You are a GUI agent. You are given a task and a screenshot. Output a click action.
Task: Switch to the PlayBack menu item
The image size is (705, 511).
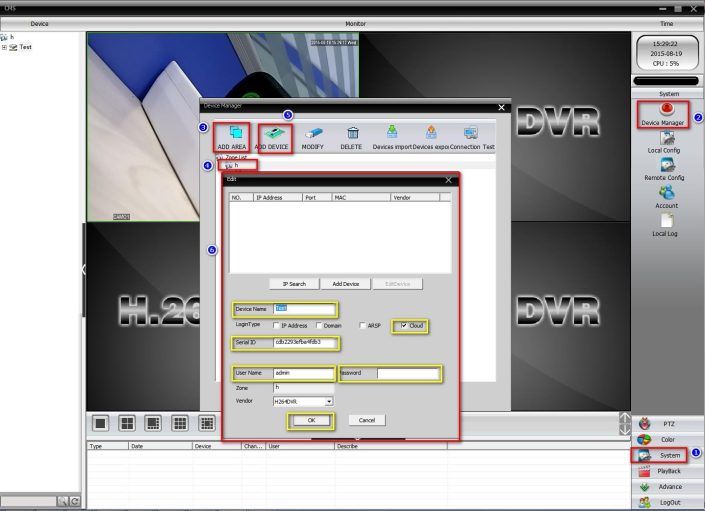(x=669, y=471)
